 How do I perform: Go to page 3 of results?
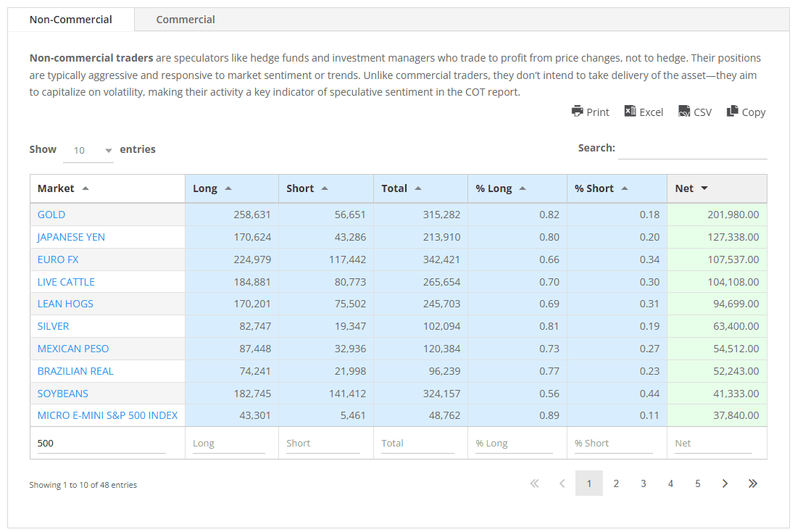(643, 483)
